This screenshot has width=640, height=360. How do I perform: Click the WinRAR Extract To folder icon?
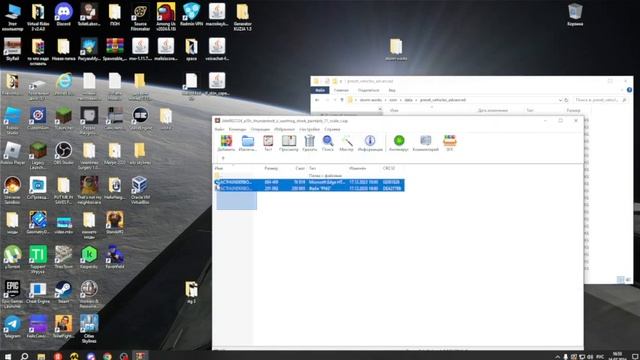click(x=247, y=143)
